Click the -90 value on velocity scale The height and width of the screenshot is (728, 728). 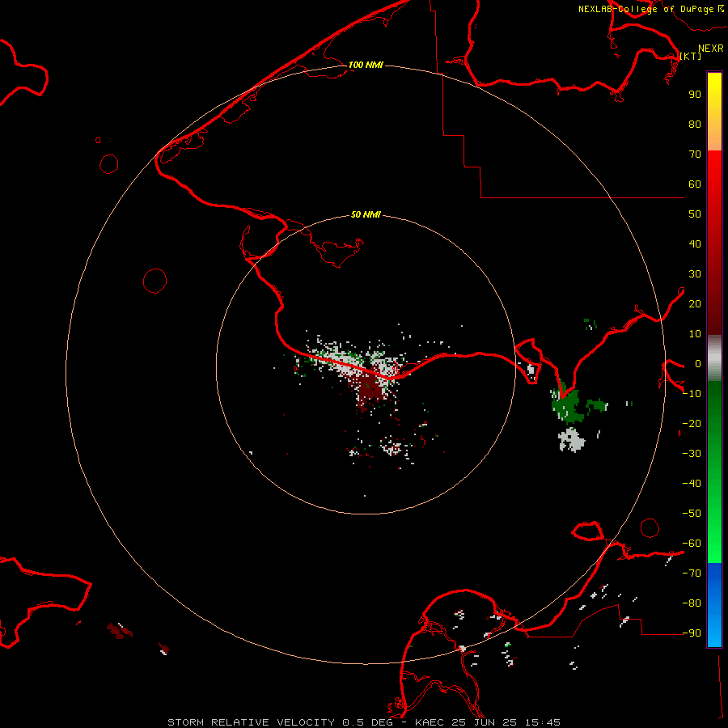click(692, 633)
